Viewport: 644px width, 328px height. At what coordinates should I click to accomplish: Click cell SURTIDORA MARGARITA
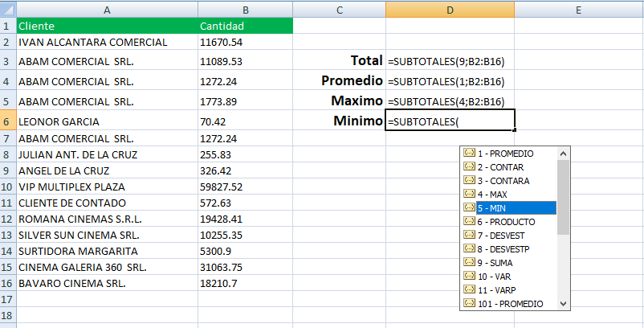(x=107, y=251)
